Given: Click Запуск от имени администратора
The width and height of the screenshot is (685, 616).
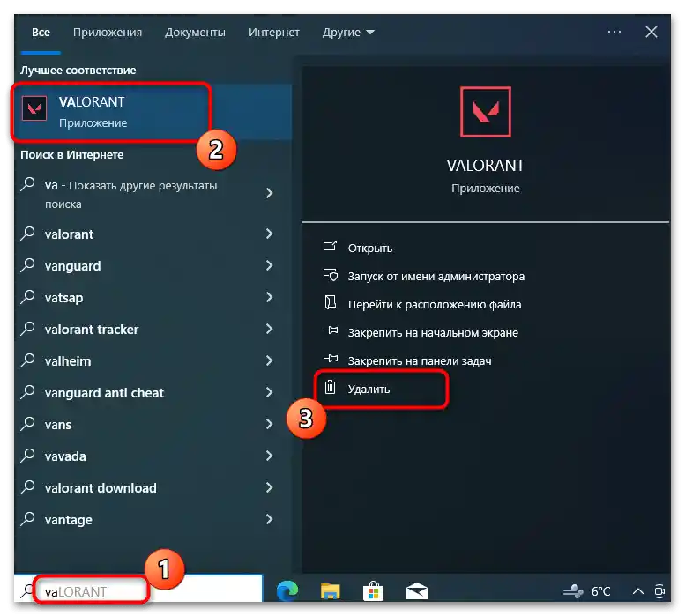Looking at the screenshot, I should tap(436, 277).
